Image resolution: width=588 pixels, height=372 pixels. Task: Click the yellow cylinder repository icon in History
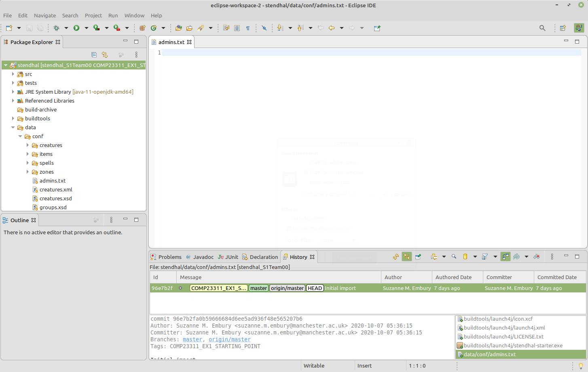tap(465, 256)
